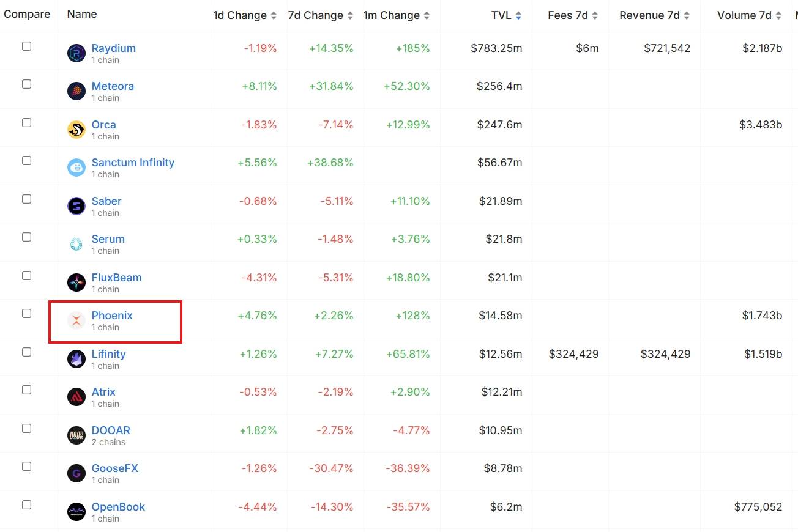The height and width of the screenshot is (532, 798).
Task: Open the Raydium protocol link
Action: point(114,48)
